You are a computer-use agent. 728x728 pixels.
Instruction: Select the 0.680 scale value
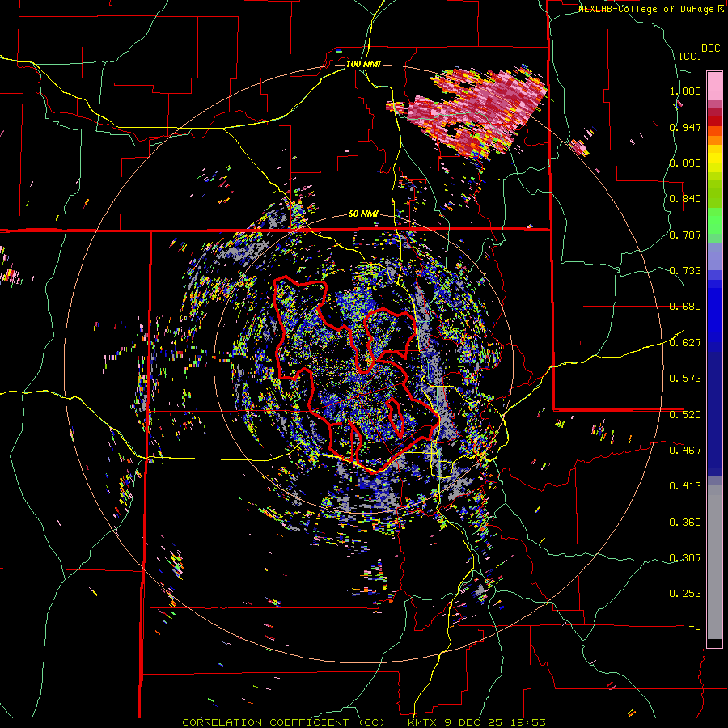point(685,307)
